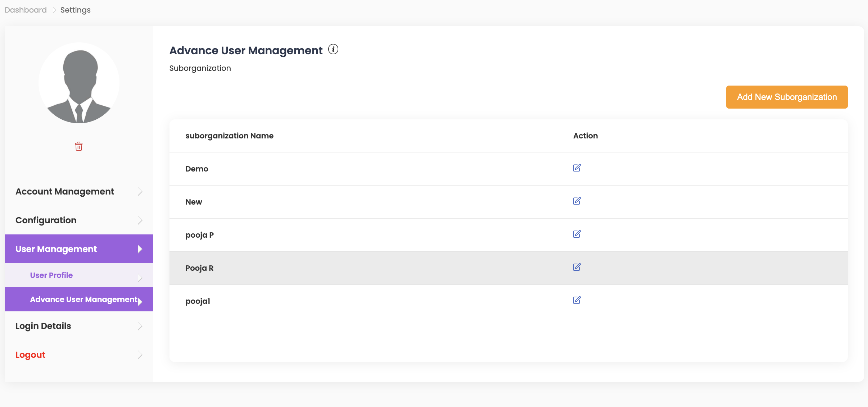This screenshot has height=407, width=868.
Task: Expand Configuration section chevron
Action: point(140,220)
